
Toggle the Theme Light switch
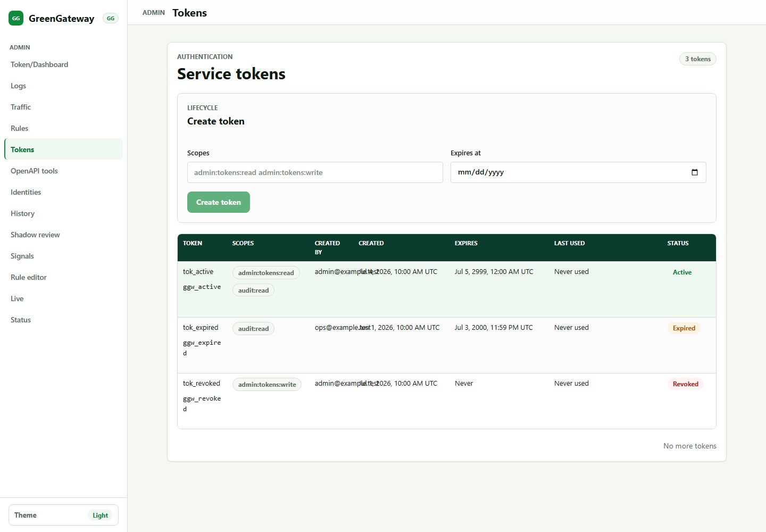(63, 515)
